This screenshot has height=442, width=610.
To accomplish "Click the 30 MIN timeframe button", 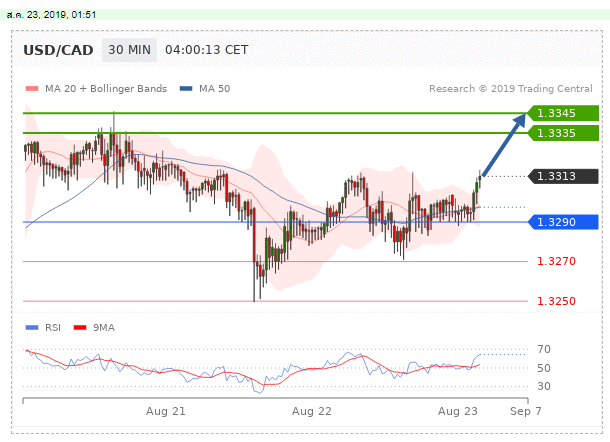I will (x=129, y=50).
